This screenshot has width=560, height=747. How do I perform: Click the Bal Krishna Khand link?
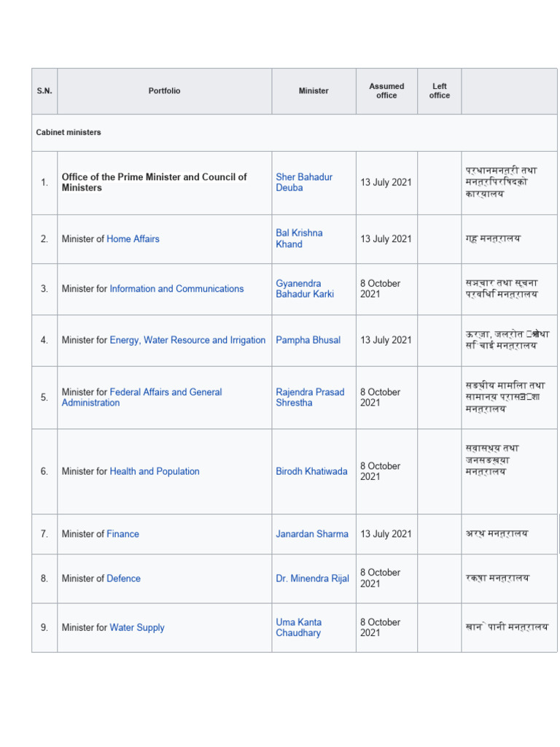pyautogui.click(x=299, y=239)
